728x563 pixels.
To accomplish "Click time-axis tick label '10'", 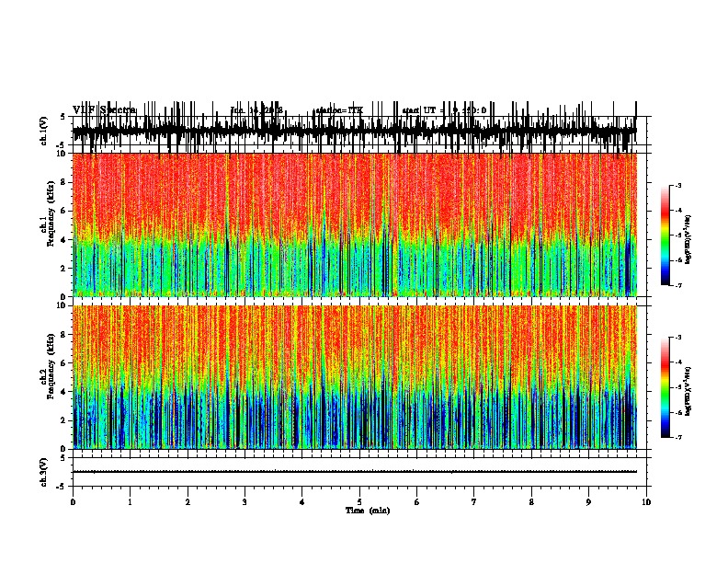I will coord(646,502).
